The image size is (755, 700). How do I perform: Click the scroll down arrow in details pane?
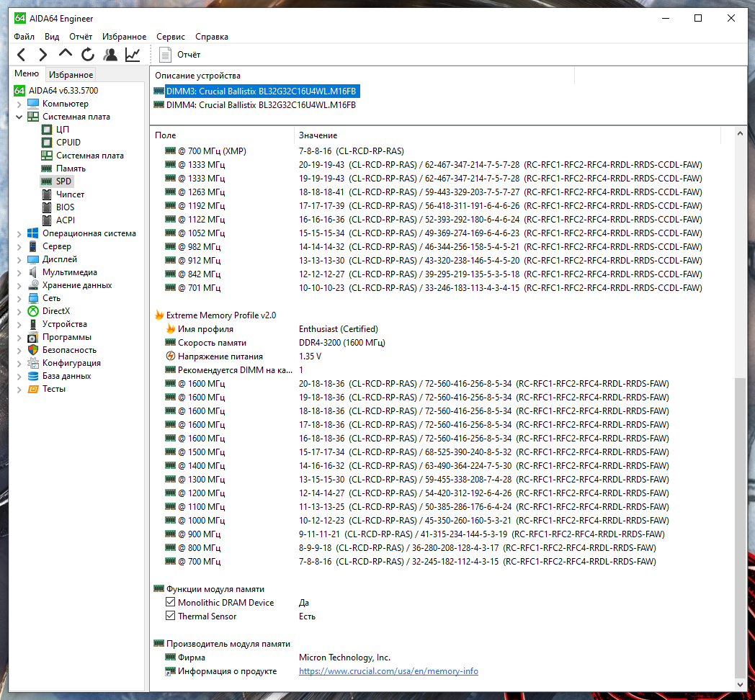click(740, 685)
